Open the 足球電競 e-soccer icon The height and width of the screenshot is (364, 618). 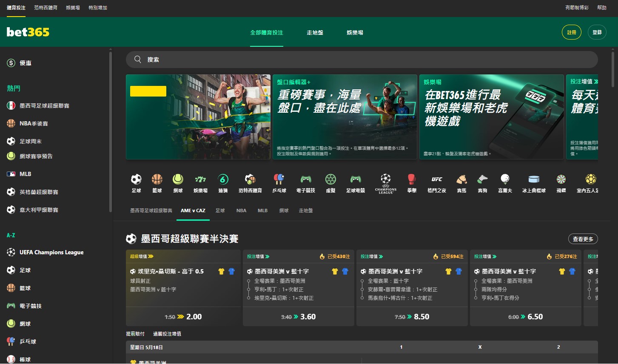coord(356,183)
